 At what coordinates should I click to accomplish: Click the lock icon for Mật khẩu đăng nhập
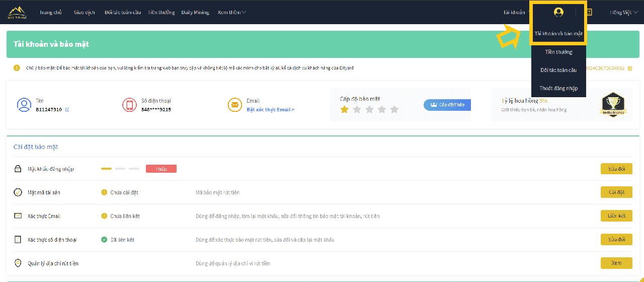(18, 169)
